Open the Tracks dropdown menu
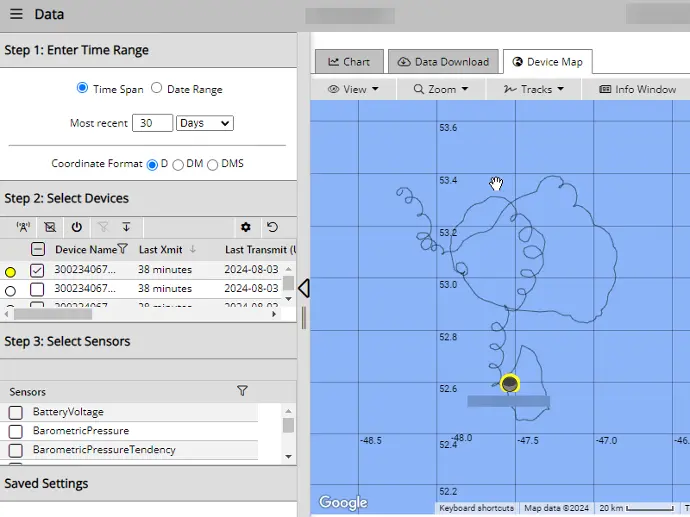The height and width of the screenshot is (517, 690). coord(535,89)
